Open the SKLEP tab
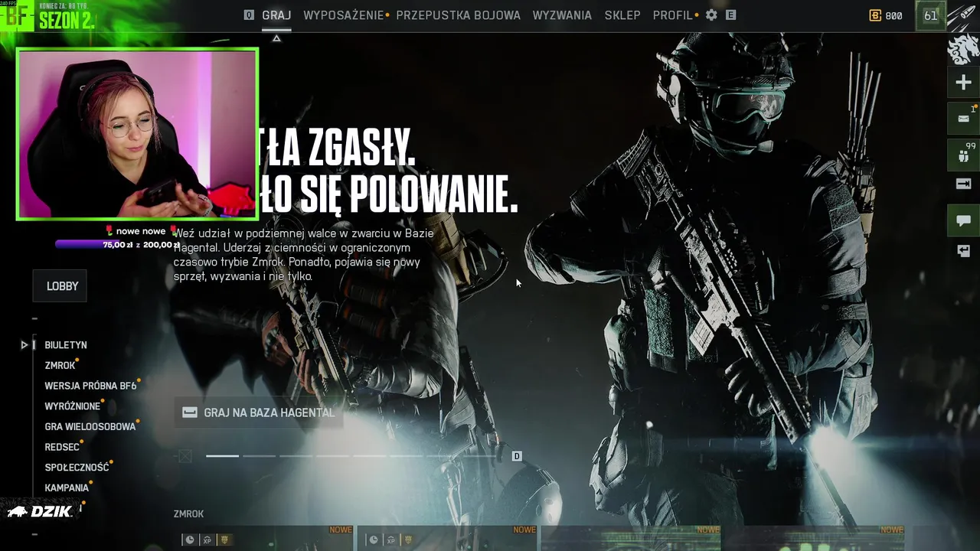Image resolution: width=980 pixels, height=551 pixels. click(622, 15)
